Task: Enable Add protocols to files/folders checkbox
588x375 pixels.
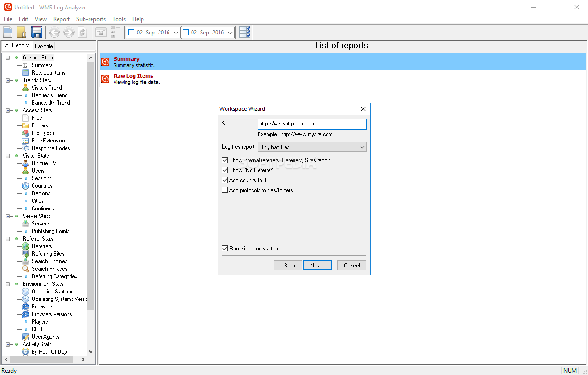Action: point(225,190)
